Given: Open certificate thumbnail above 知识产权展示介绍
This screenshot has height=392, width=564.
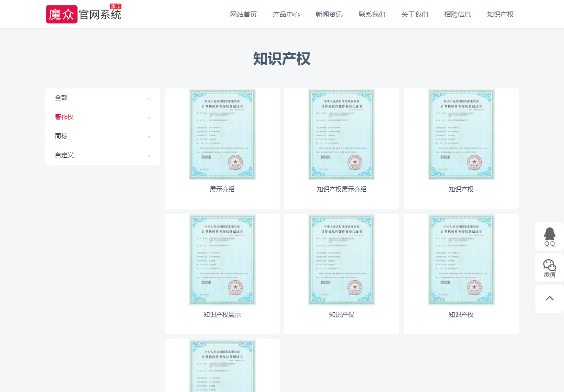Looking at the screenshot, I should click(x=342, y=134).
